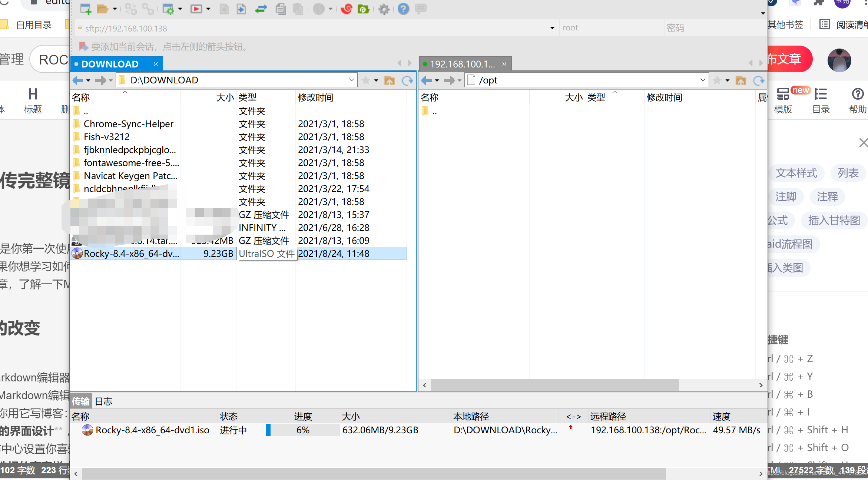Click 插入甘特图 in editor sidebar
This screenshot has height=480, width=868.
click(834, 221)
